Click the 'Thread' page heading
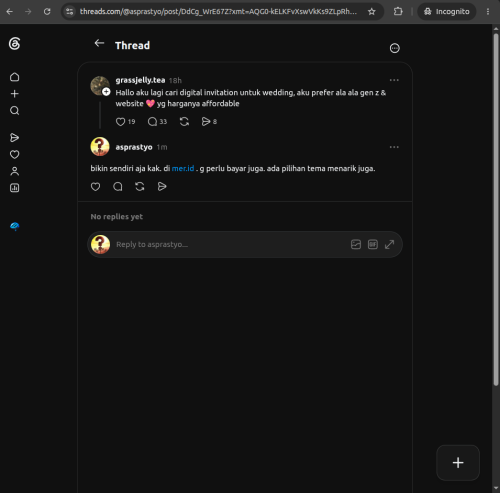The height and width of the screenshot is (493, 500). click(x=132, y=45)
